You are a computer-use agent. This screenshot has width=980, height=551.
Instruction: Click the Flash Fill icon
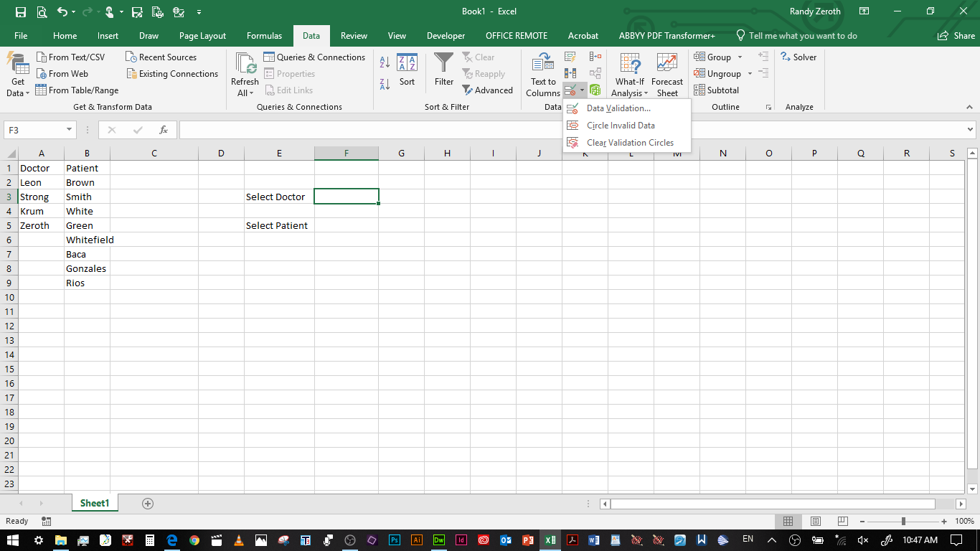[x=570, y=57]
